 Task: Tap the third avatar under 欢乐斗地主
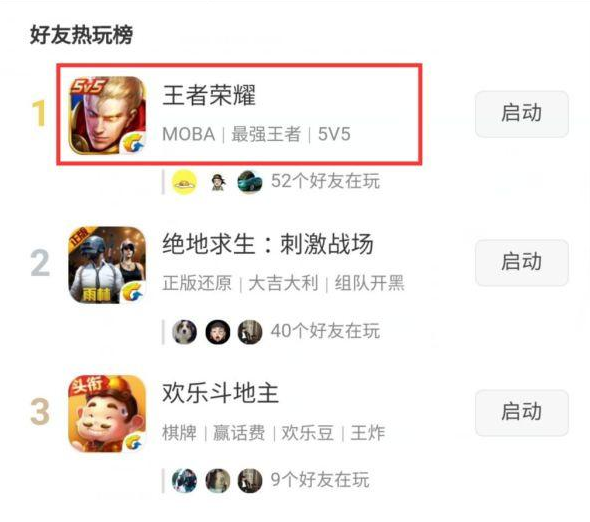point(250,481)
